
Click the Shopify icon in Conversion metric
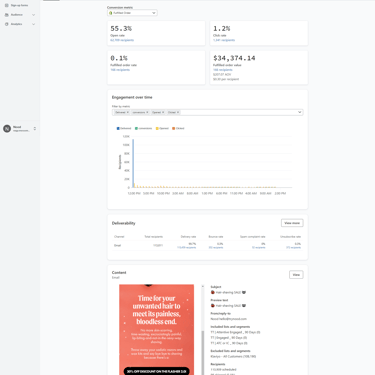click(x=111, y=13)
